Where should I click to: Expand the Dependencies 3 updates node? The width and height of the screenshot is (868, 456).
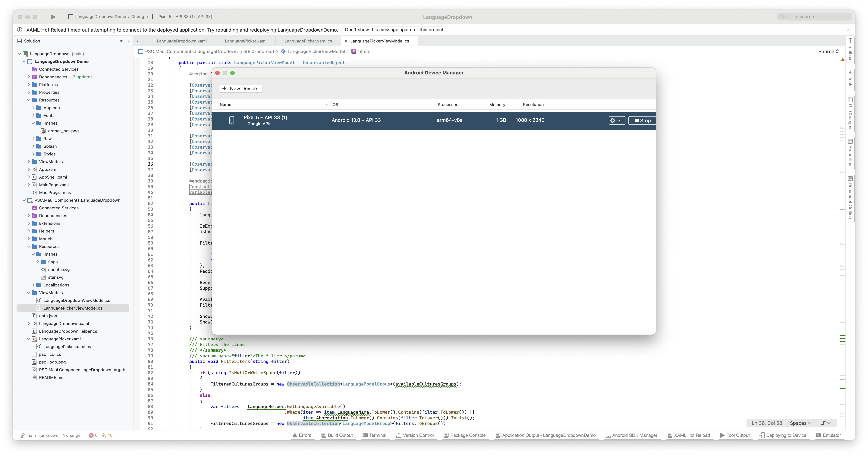point(29,77)
